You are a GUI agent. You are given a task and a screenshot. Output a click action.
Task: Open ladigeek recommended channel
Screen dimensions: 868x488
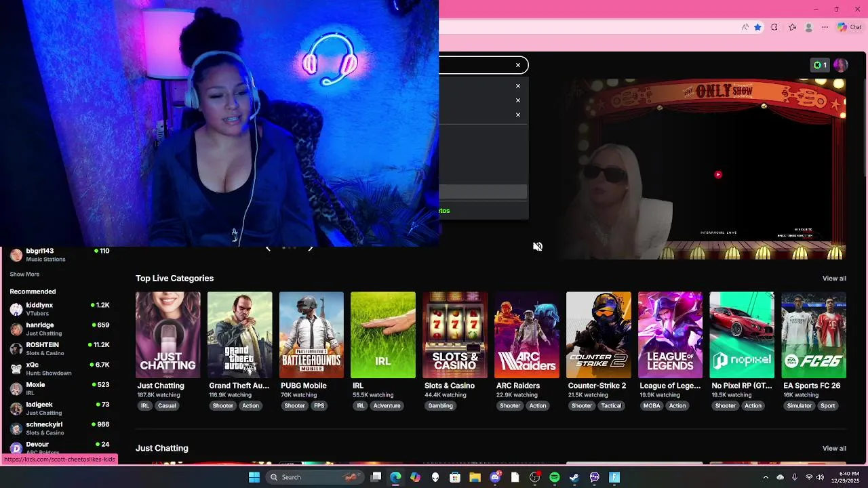tap(60, 408)
